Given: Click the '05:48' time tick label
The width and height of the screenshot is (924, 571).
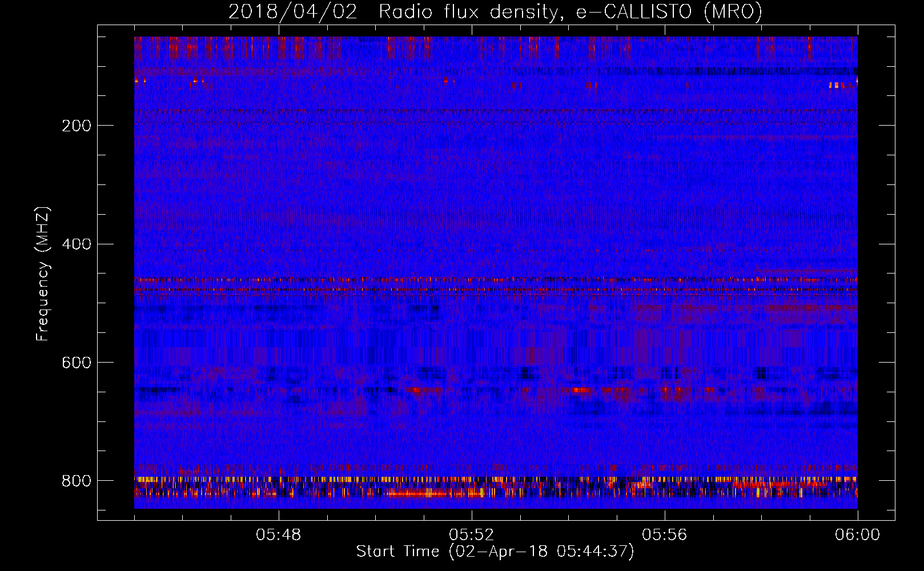Looking at the screenshot, I should click(x=279, y=535).
